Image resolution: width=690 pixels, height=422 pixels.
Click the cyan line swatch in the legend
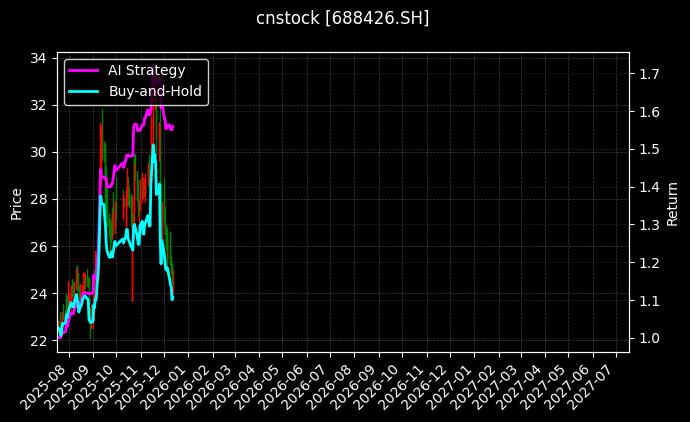click(x=83, y=90)
